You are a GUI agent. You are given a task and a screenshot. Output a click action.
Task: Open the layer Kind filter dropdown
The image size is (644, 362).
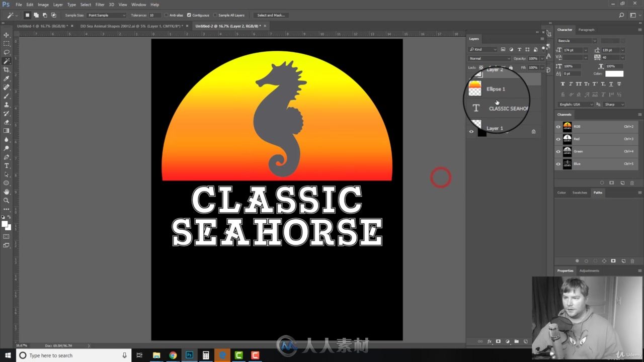pos(482,49)
